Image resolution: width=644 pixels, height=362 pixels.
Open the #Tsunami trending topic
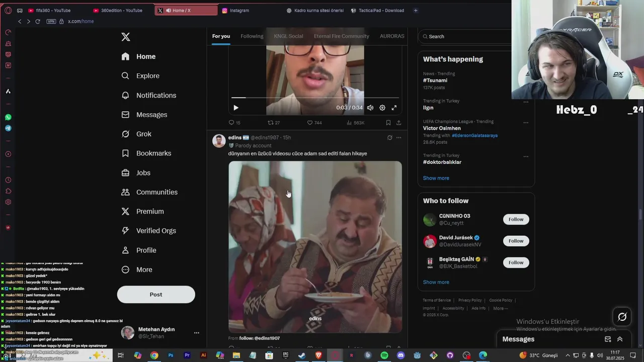(435, 80)
